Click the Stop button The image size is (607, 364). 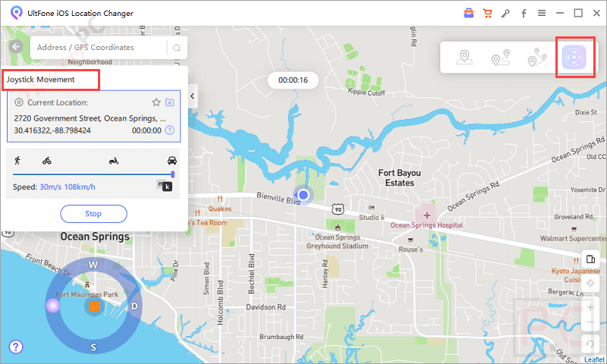click(93, 214)
